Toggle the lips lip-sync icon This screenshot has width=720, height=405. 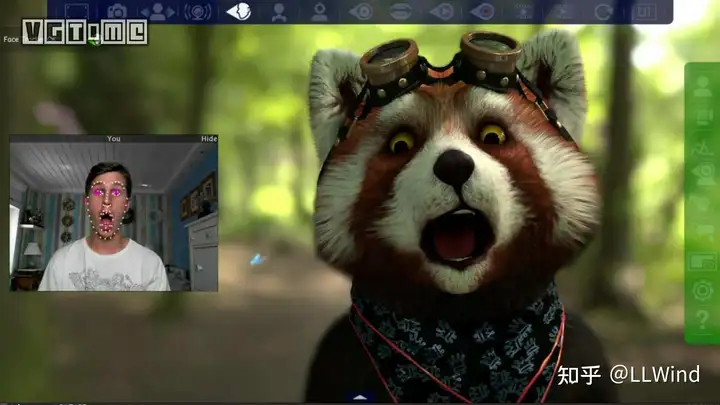[401, 11]
